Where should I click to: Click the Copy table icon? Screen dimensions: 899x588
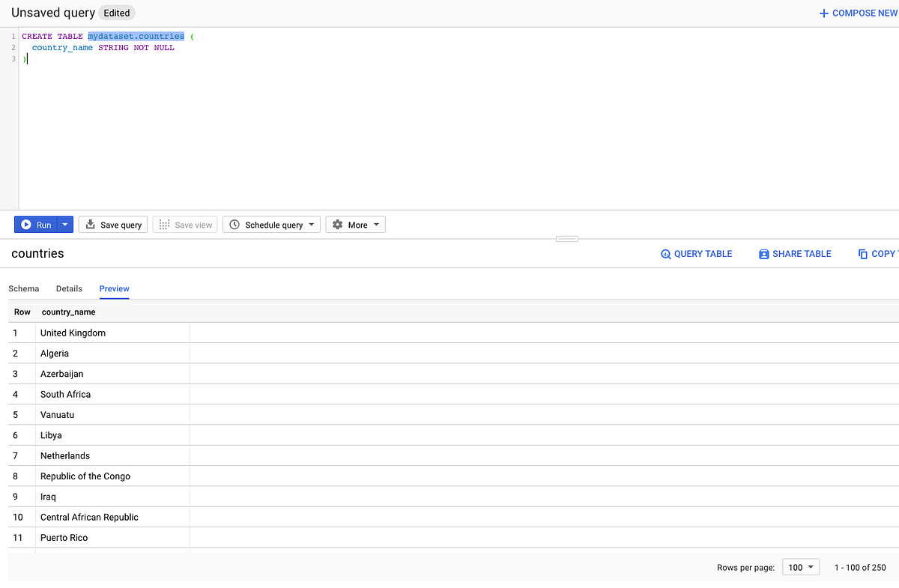pos(863,254)
